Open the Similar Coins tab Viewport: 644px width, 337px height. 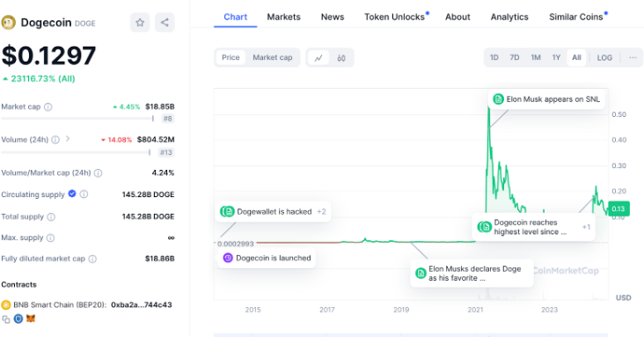576,17
